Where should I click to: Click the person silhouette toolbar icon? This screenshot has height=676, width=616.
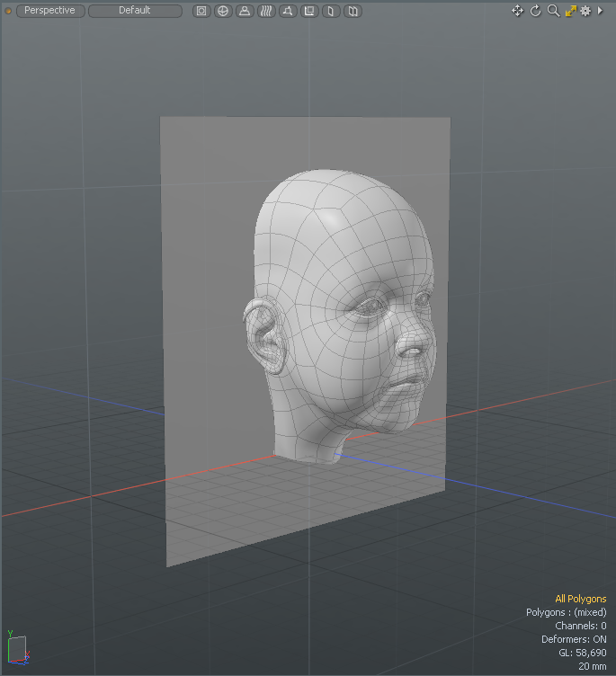click(x=245, y=11)
